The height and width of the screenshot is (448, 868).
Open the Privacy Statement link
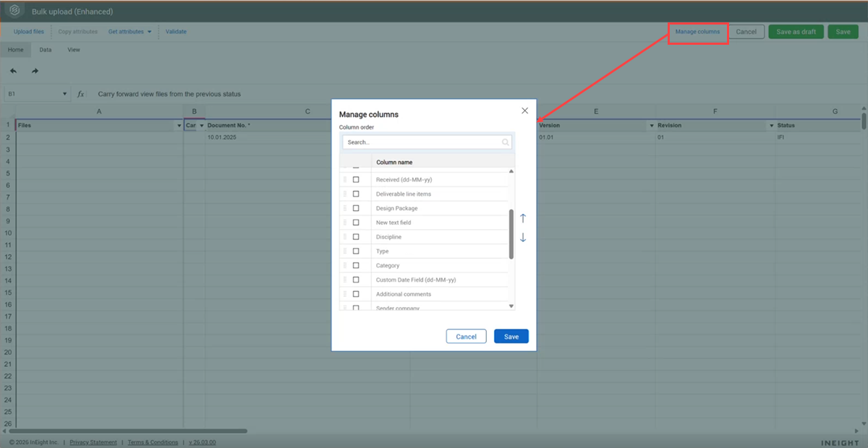pyautogui.click(x=93, y=442)
